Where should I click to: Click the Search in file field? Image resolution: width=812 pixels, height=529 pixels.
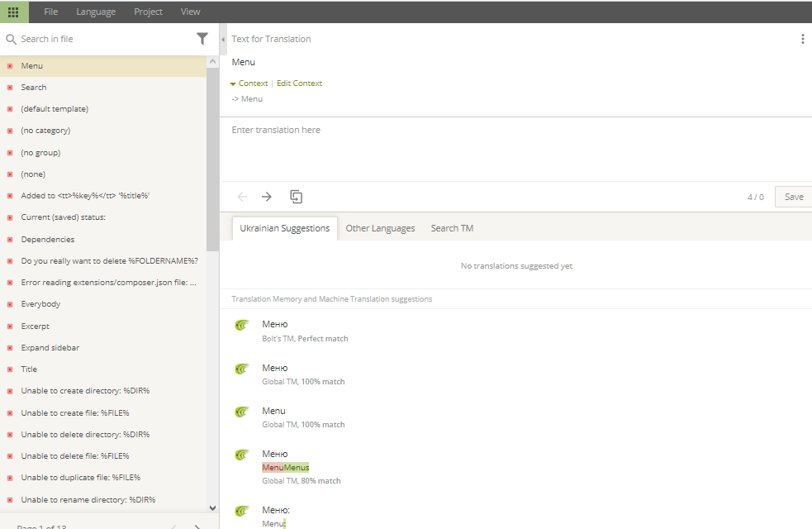(103, 39)
